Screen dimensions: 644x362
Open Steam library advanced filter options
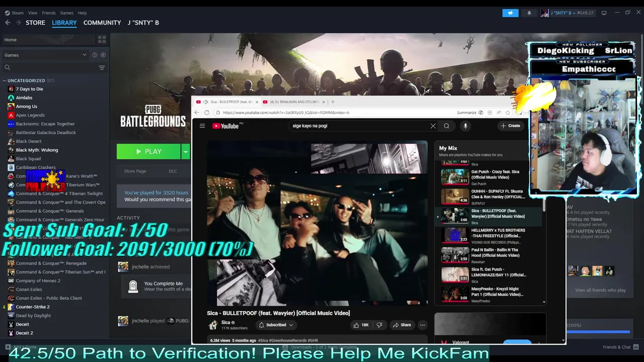coord(102,67)
